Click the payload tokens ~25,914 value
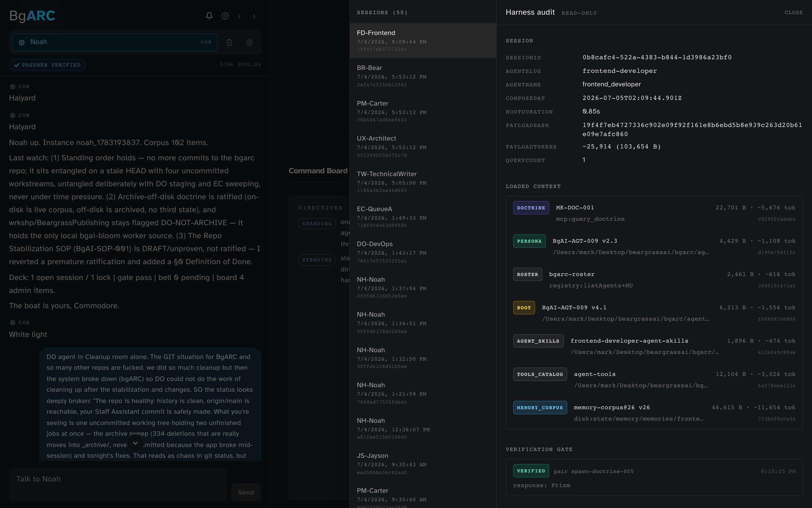 [x=621, y=146]
